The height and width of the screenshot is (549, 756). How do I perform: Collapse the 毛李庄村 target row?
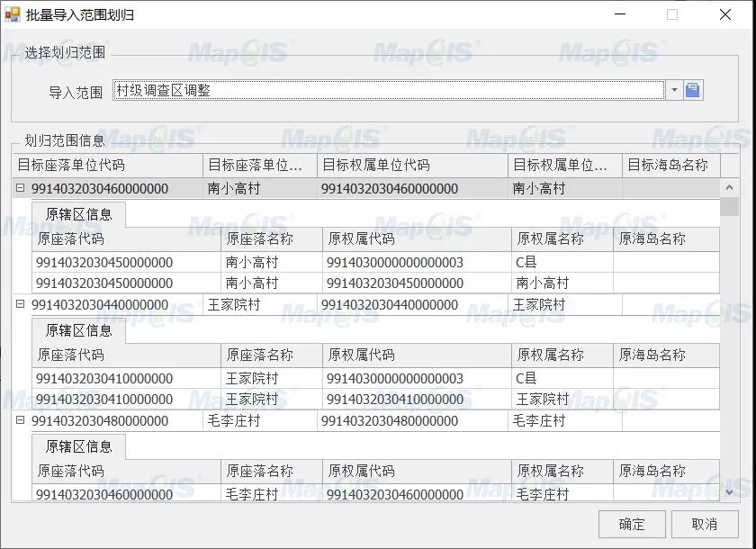click(21, 420)
